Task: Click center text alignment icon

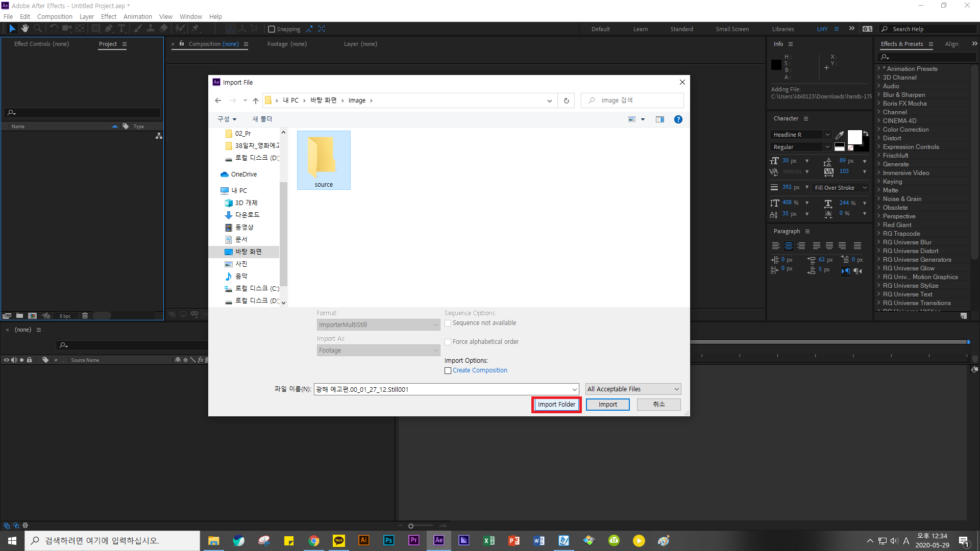Action: 789,246
